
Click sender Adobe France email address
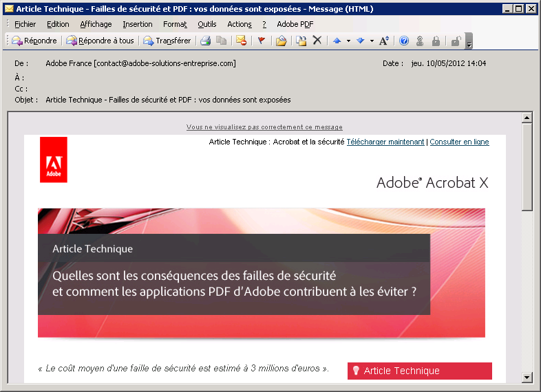click(141, 63)
